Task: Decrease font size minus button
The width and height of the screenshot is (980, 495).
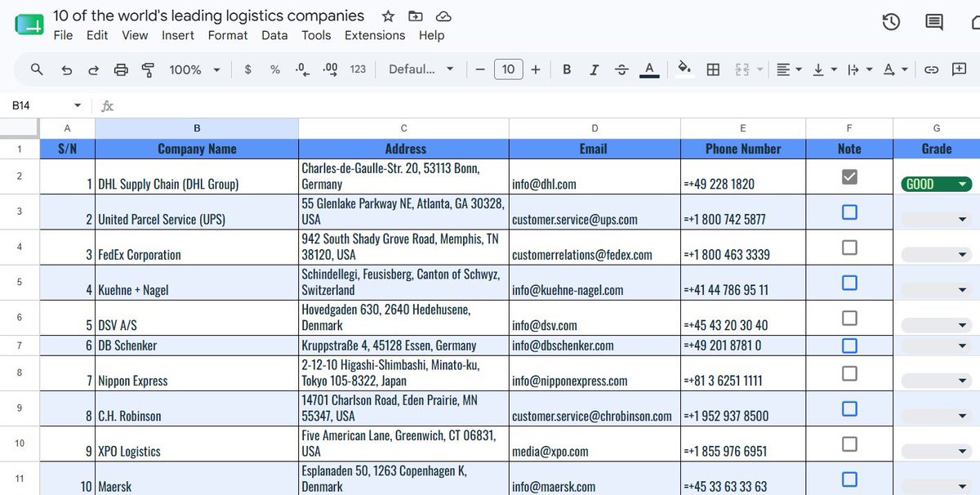Action: (480, 69)
